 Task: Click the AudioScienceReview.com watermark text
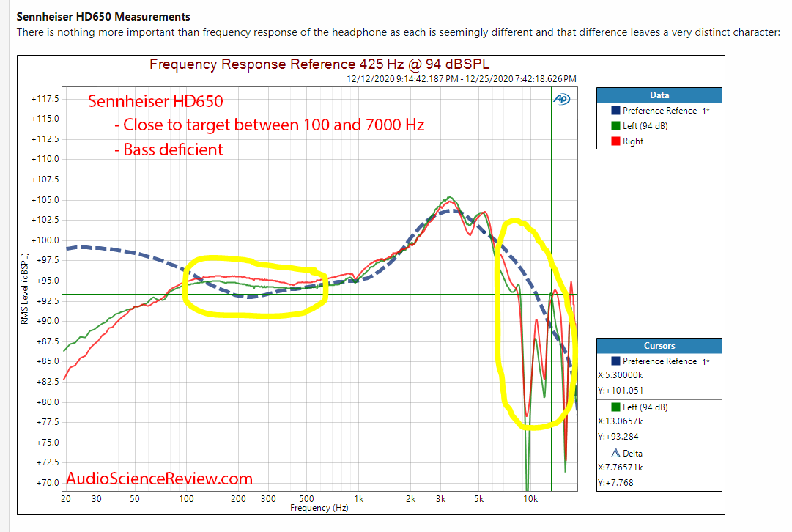(159, 479)
